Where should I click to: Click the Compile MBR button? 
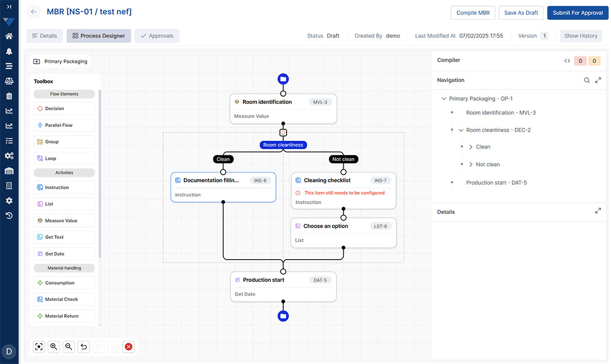(473, 13)
